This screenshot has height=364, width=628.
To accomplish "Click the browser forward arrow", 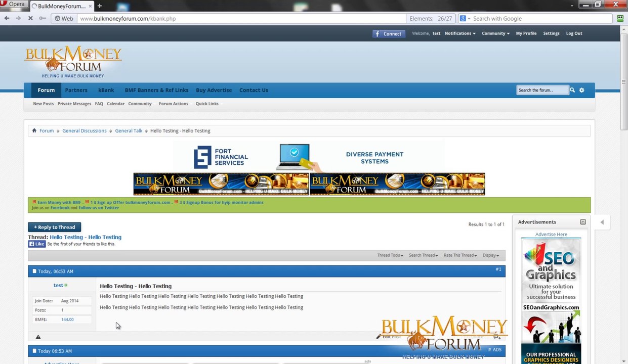I will [x=18, y=18].
